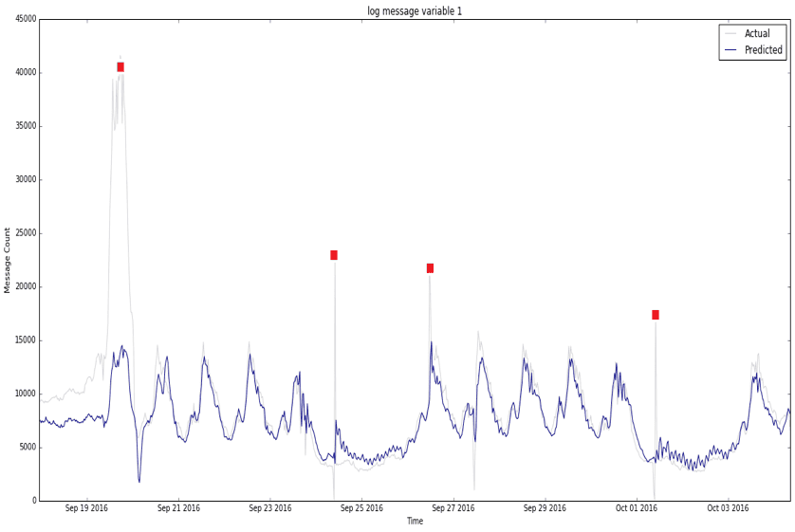Click the red anomaly marker near 23000

pos(334,255)
